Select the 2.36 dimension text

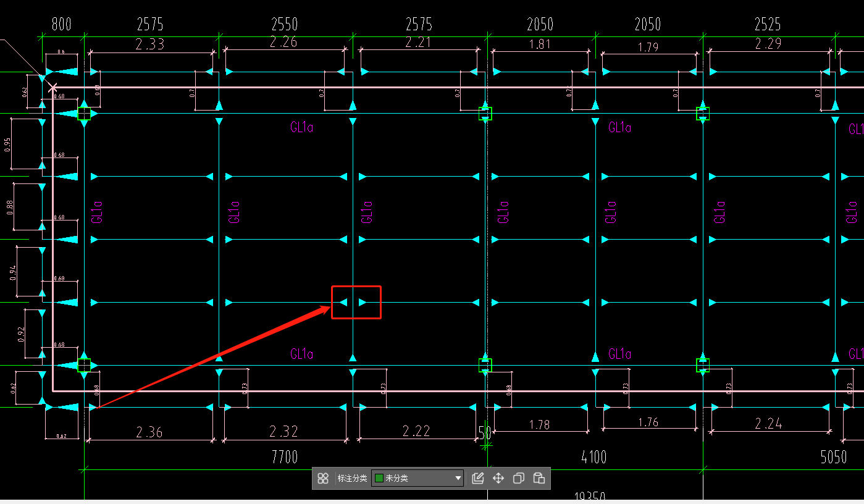click(x=149, y=432)
